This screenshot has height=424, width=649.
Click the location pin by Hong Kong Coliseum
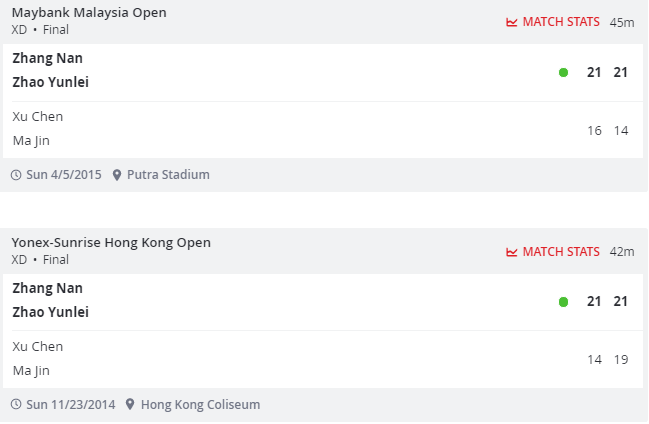(131, 405)
